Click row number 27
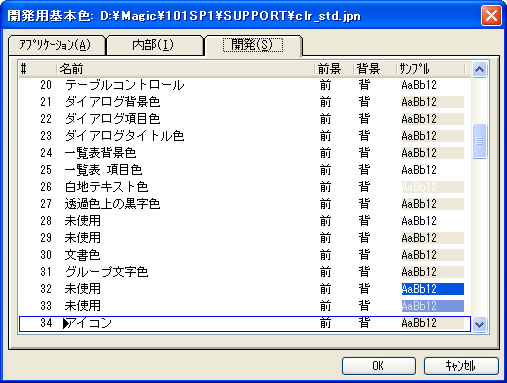This screenshot has width=507, height=383. coord(46,204)
